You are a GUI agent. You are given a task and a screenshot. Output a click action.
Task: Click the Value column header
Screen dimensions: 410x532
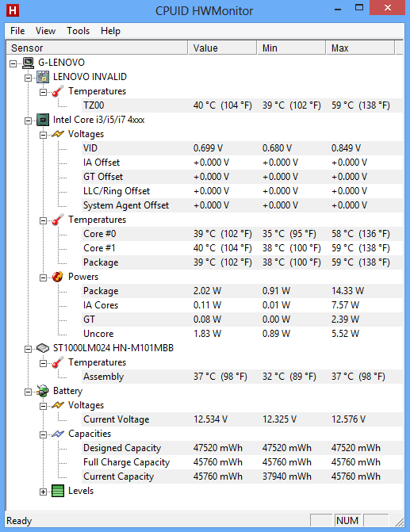(222, 48)
